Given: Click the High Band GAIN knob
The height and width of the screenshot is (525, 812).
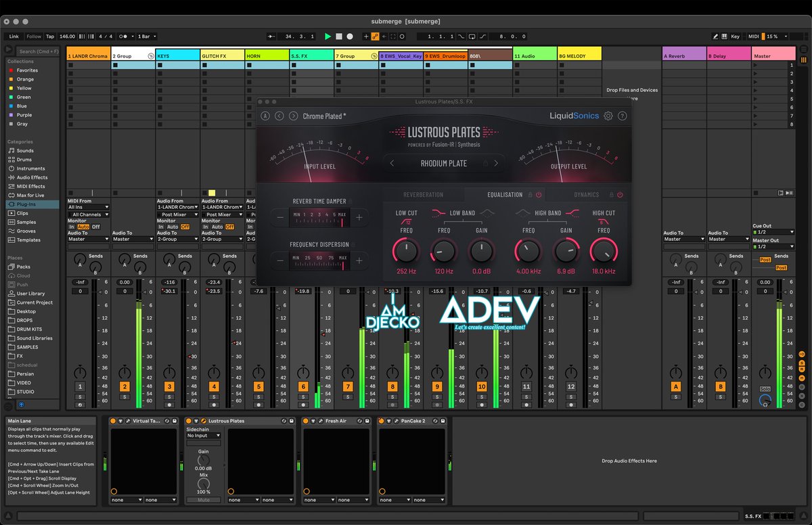Looking at the screenshot, I should 566,252.
